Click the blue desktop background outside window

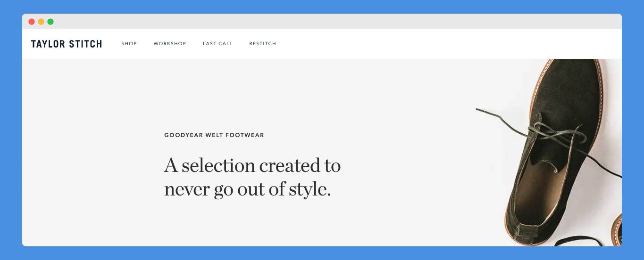(322, 7)
